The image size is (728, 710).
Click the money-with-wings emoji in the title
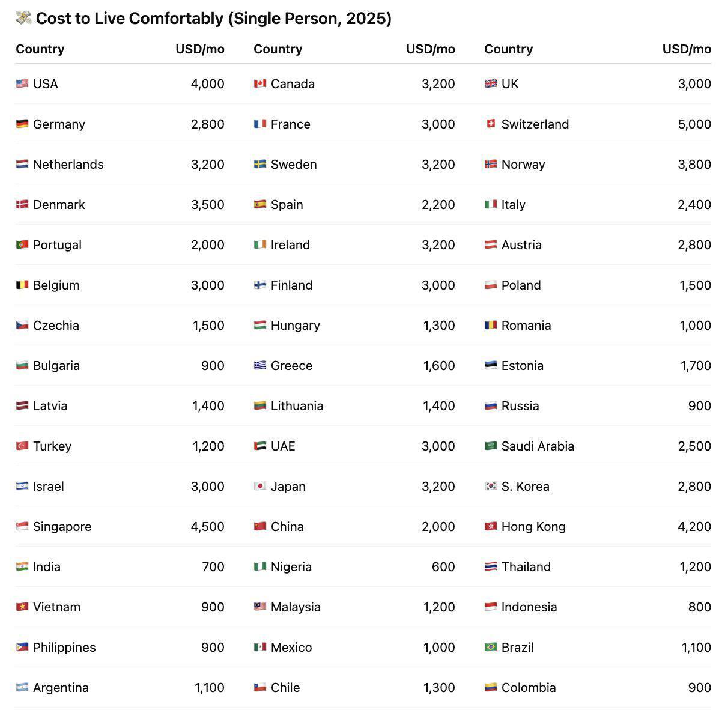pos(23,18)
